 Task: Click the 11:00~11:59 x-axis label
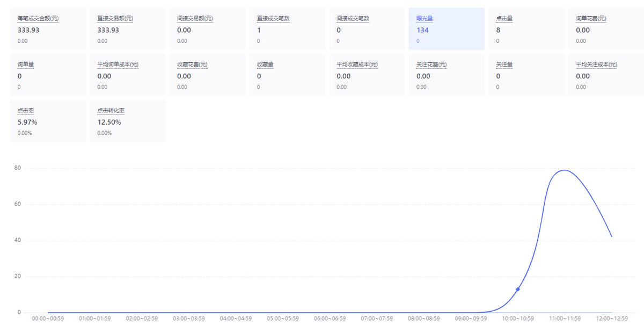[565, 318]
